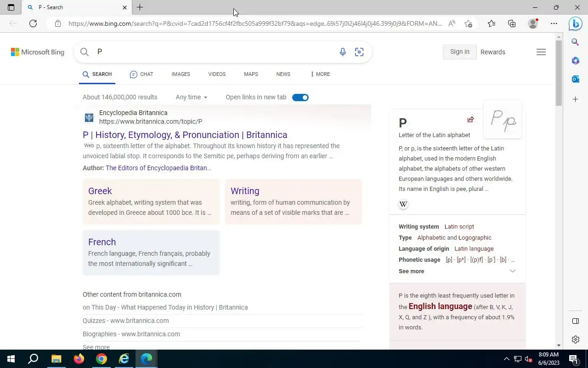Screen dimensions: 588x368
Task: Select the SEARCH tab
Action: pos(97,74)
